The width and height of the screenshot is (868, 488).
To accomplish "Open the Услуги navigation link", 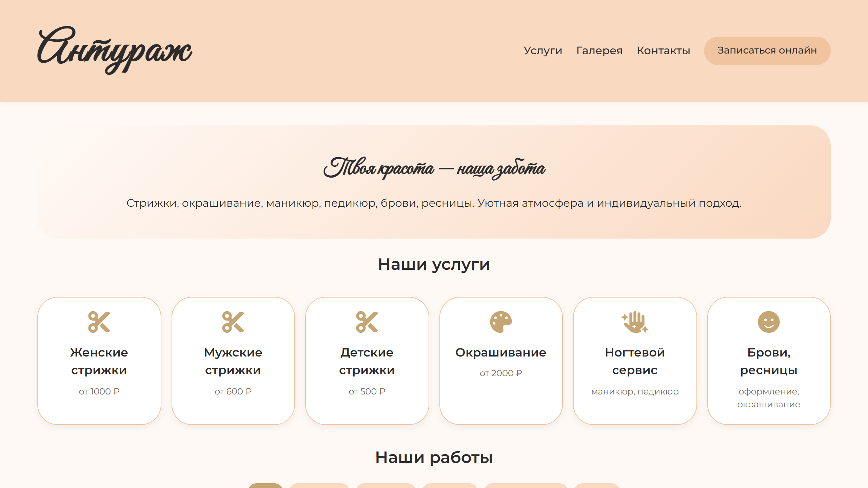I will [x=543, y=50].
